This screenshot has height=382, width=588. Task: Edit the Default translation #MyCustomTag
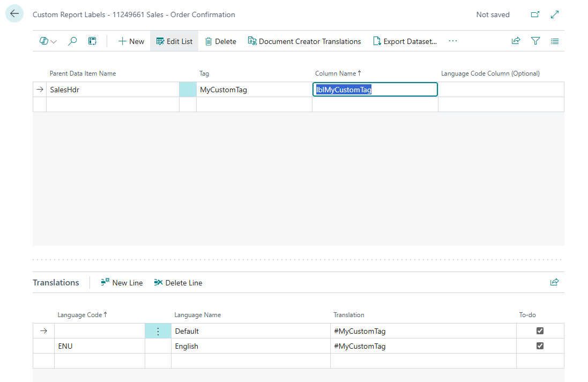tap(423, 331)
